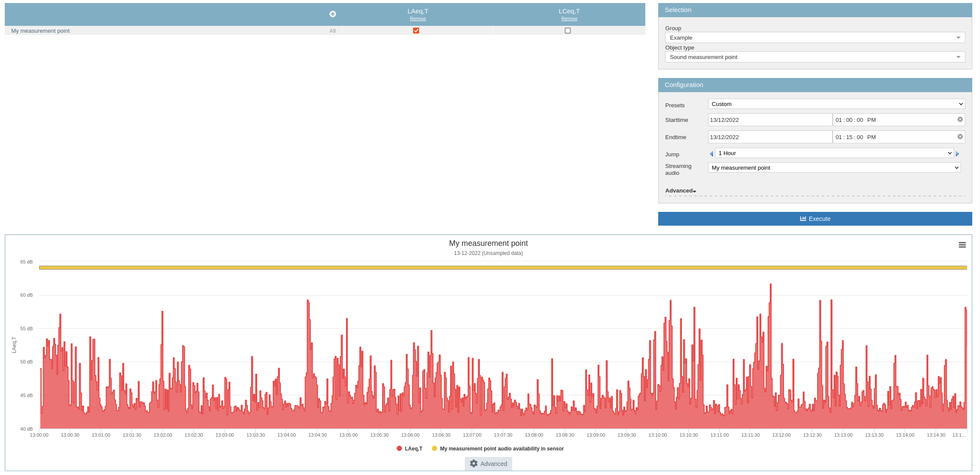Click the chart icon inside the Execute button

coord(803,219)
